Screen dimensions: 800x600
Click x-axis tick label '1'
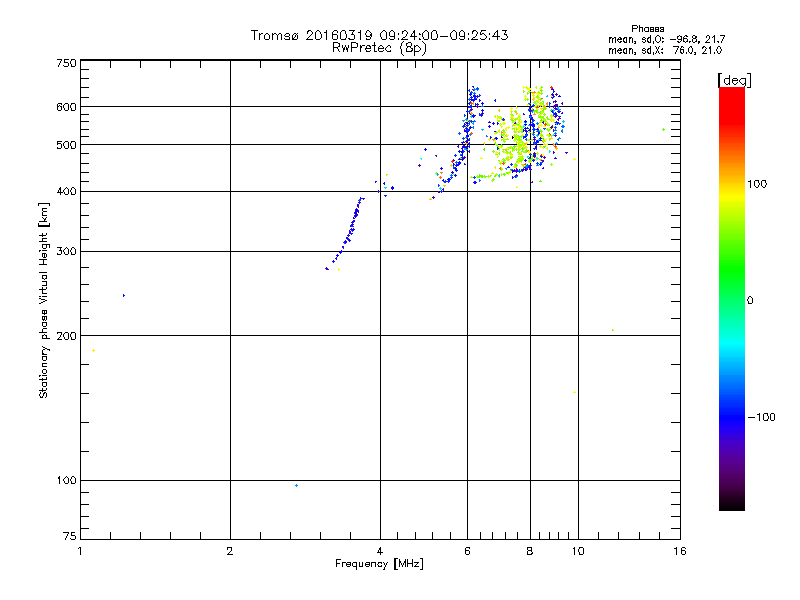pos(80,551)
